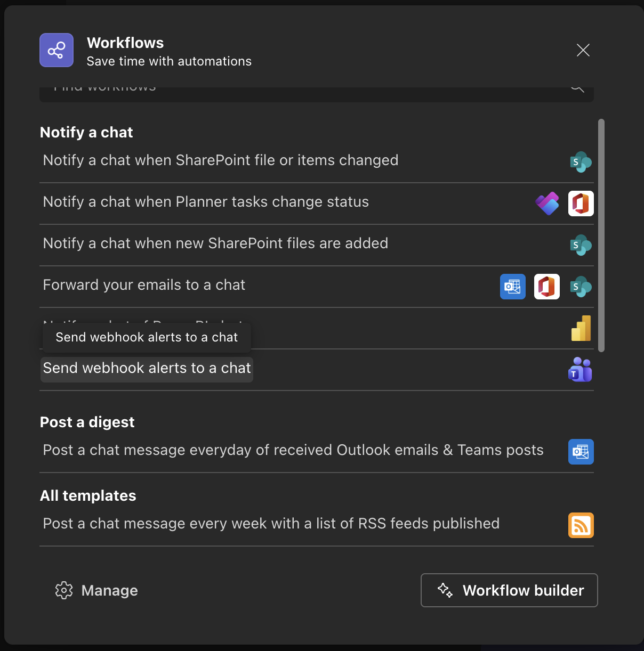The image size is (644, 651).
Task: Open Forward your emails to a chat template
Action: (x=144, y=285)
